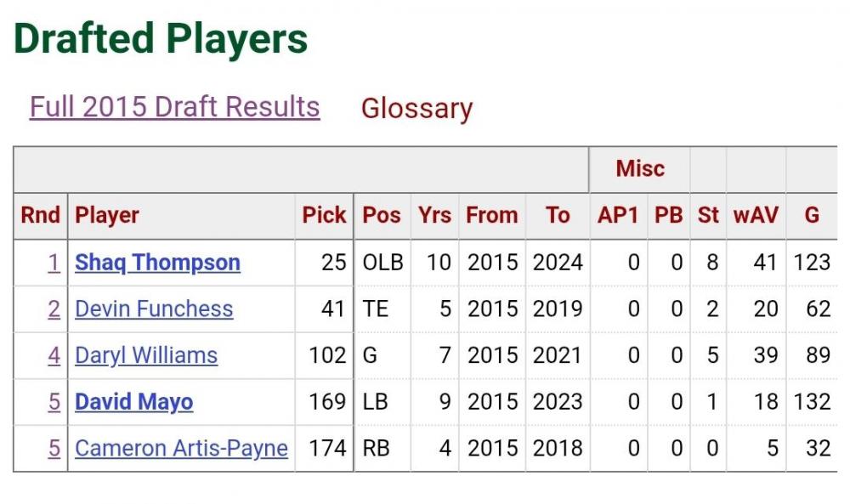Open the Full 2015 Draft Results link

pyautogui.click(x=174, y=107)
